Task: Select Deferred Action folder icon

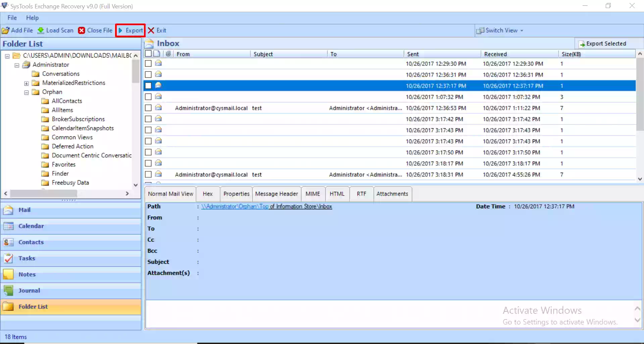Action: coord(45,146)
